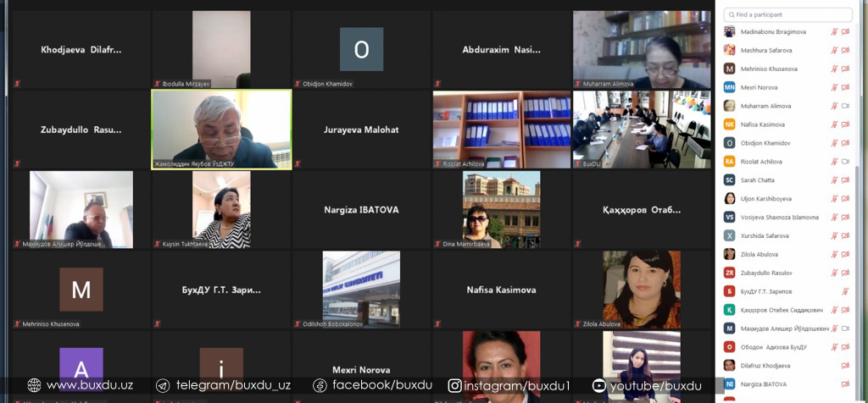Click camera-off icon for Zilola Abulova
Screen dimensions: 868x403
(845, 254)
